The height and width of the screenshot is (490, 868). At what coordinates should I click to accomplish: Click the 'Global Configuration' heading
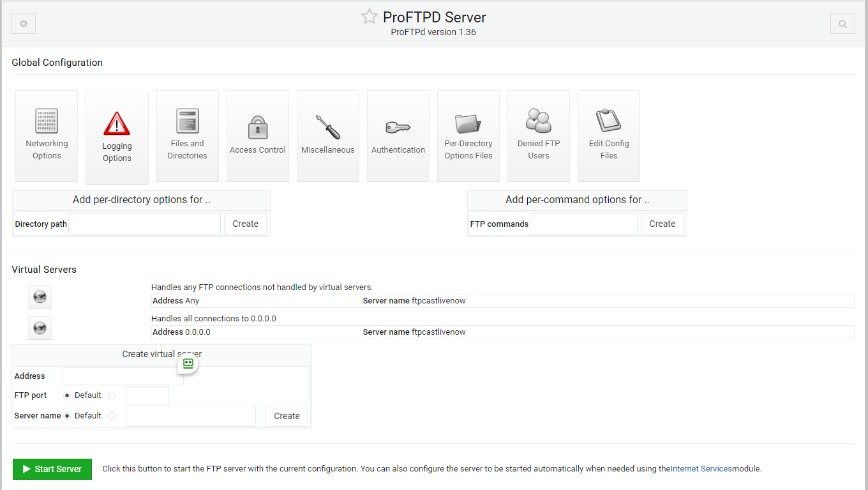(57, 63)
